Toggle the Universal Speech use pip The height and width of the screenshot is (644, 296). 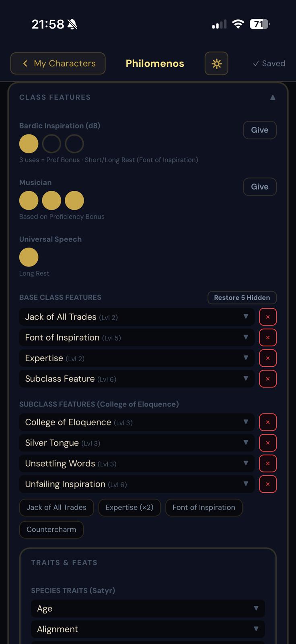[x=29, y=257]
